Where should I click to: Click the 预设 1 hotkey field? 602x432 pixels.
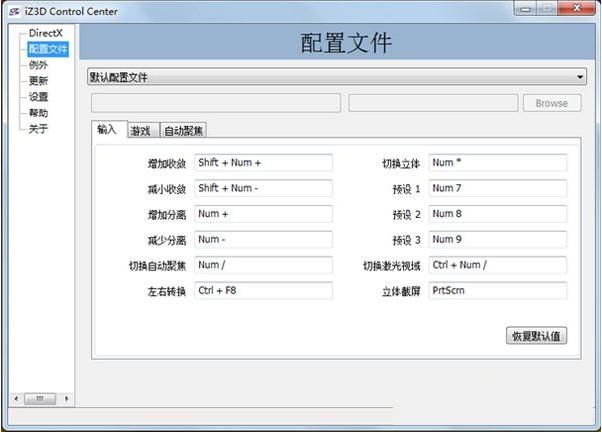pos(498,188)
